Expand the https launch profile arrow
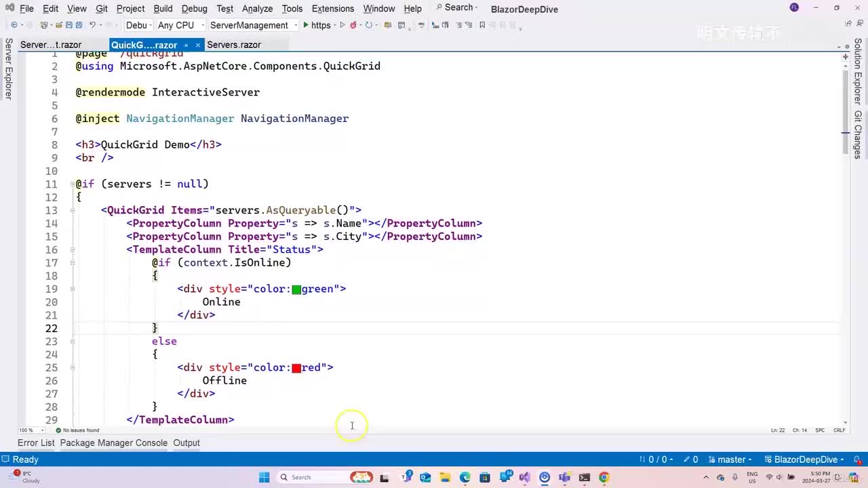Viewport: 868px width, 488px height. 335,25
